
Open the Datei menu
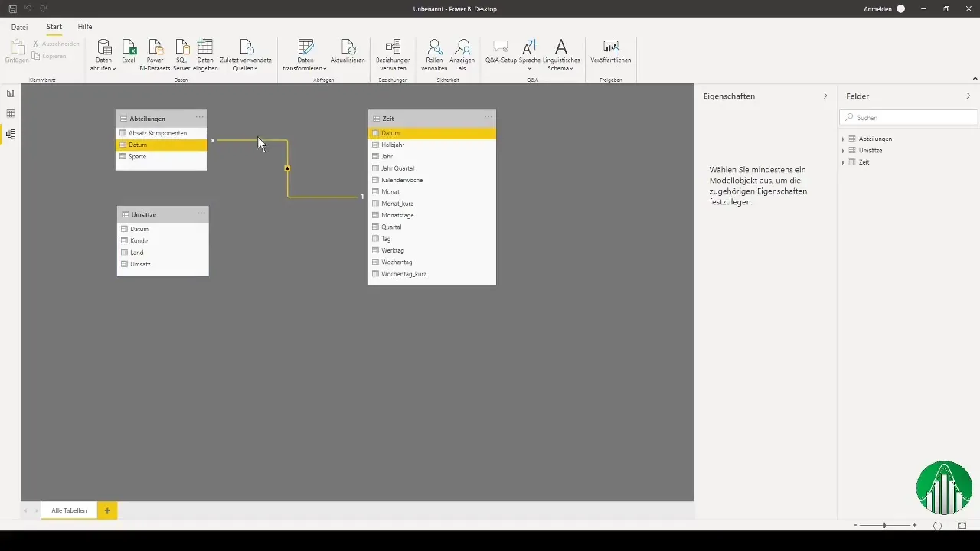point(19,27)
